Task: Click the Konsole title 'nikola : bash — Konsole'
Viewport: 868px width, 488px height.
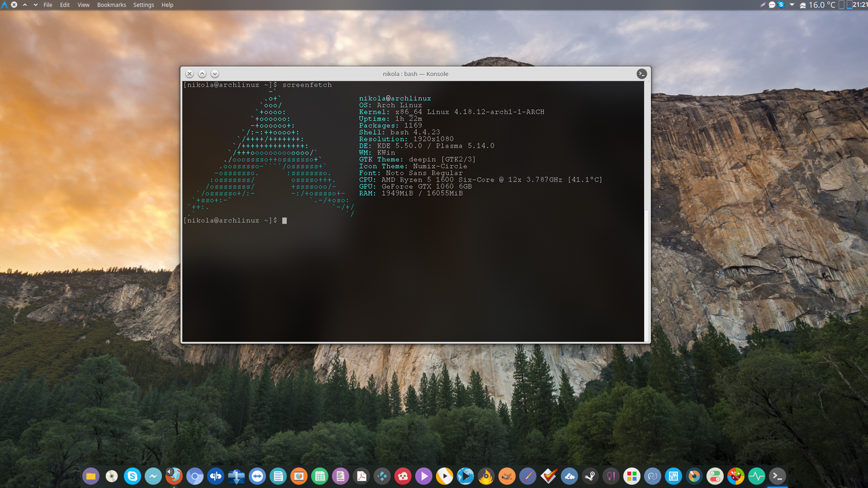Action: (415, 74)
